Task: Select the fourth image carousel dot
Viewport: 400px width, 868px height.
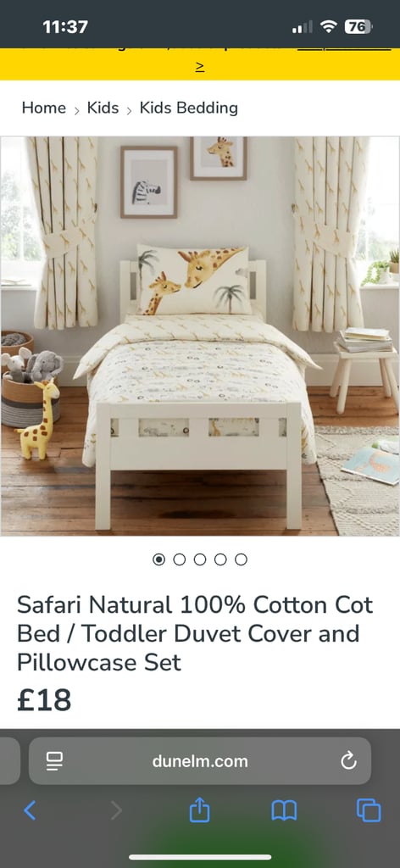Action: click(x=220, y=559)
